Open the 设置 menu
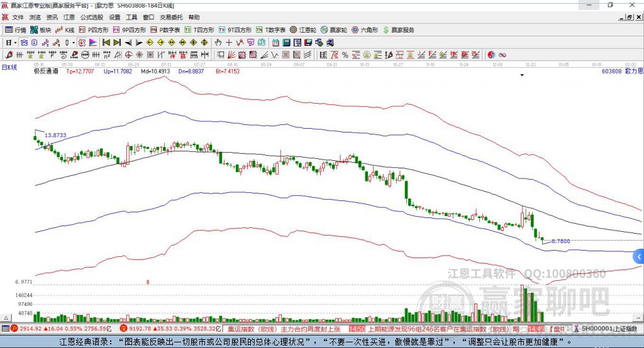Image resolution: width=644 pixels, height=348 pixels. pyautogui.click(x=114, y=17)
